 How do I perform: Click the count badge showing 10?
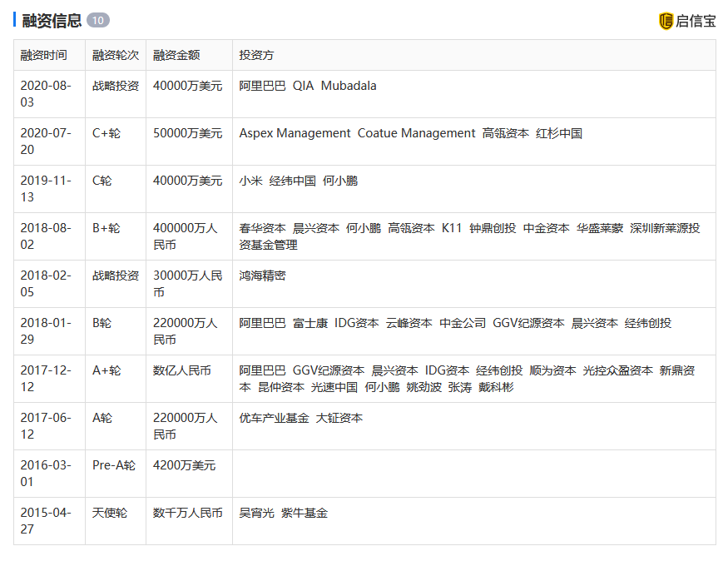(x=98, y=21)
